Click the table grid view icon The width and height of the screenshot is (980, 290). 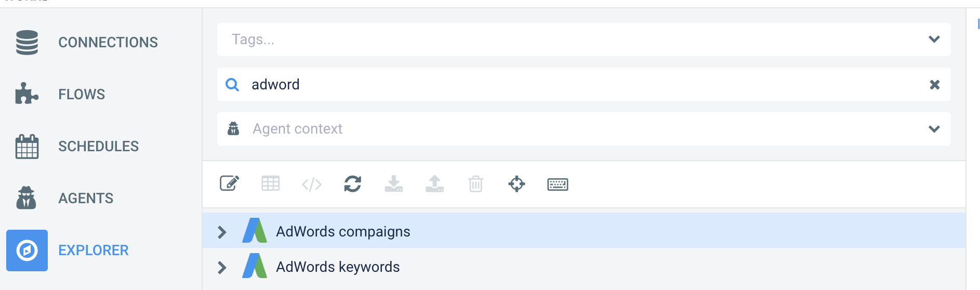pos(270,183)
